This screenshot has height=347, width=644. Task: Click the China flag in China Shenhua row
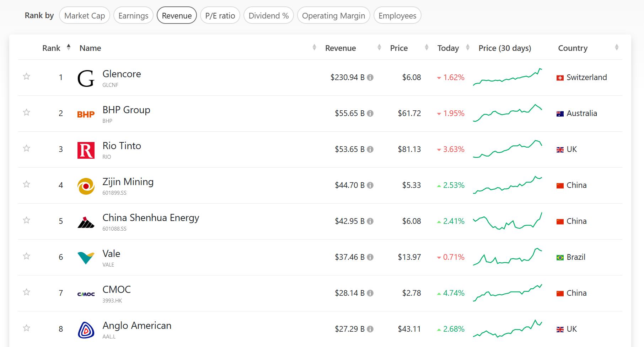560,222
